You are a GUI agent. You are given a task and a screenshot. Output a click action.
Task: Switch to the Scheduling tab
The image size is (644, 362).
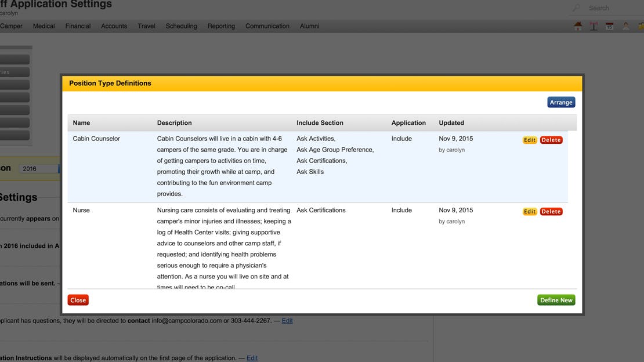pos(181,26)
